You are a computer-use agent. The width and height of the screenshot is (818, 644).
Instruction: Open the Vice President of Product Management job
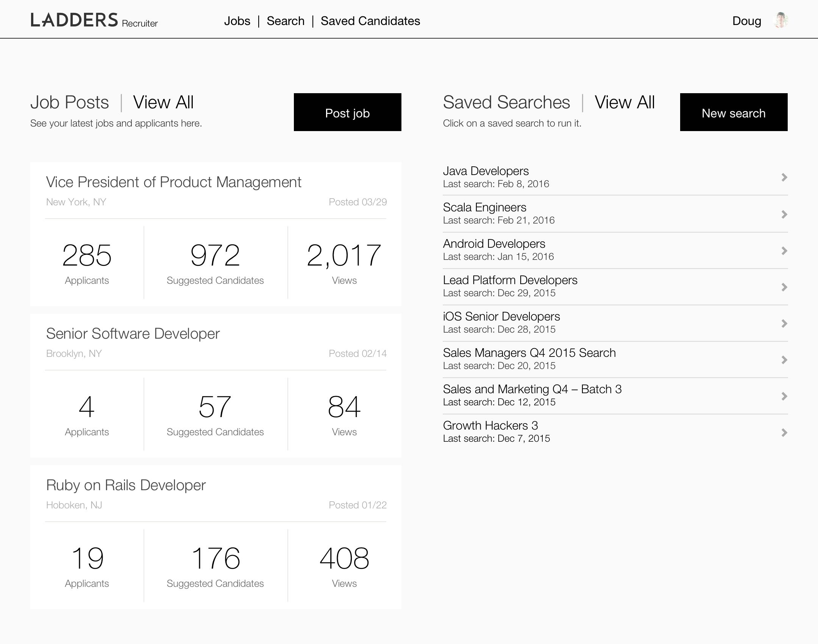click(x=173, y=182)
